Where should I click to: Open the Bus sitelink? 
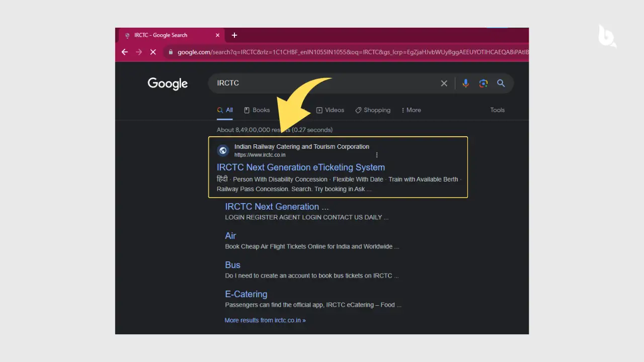pos(232,265)
